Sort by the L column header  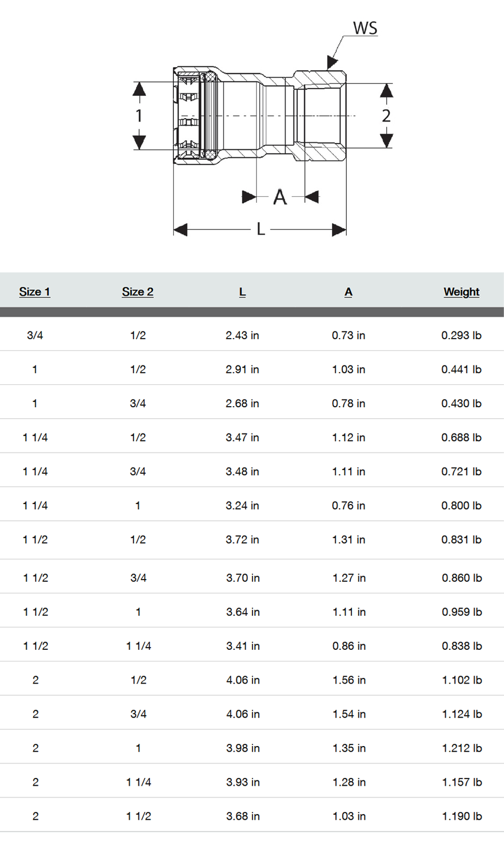pos(242,292)
